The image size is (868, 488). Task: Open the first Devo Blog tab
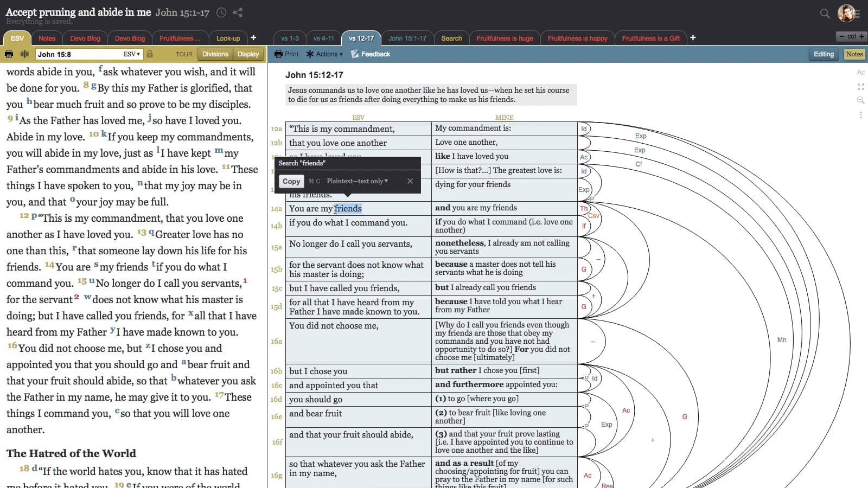coord(85,38)
